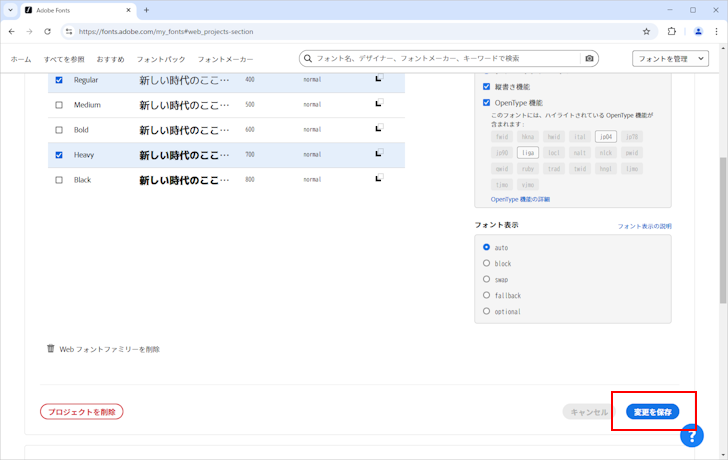Click the Heavy row sample text 新しい時代のここ…
Image resolution: width=728 pixels, height=460 pixels.
point(184,155)
